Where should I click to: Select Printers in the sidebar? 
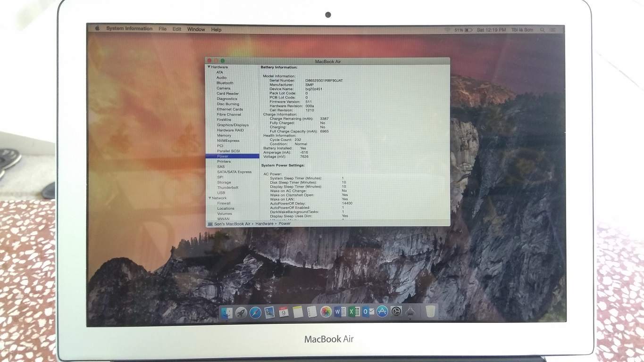coord(224,161)
